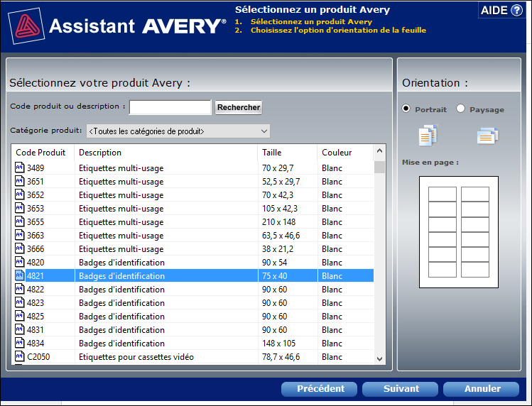
Task: Click the A4 icon beside code 3655
Action: point(20,221)
